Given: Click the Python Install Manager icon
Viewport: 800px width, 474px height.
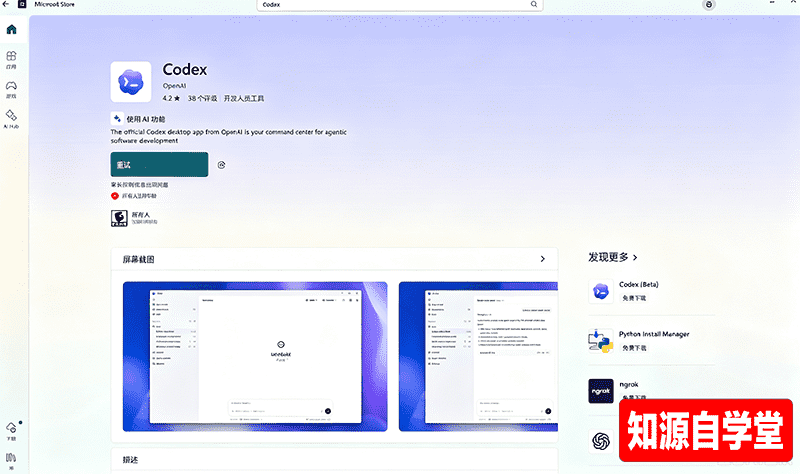Looking at the screenshot, I should click(601, 341).
